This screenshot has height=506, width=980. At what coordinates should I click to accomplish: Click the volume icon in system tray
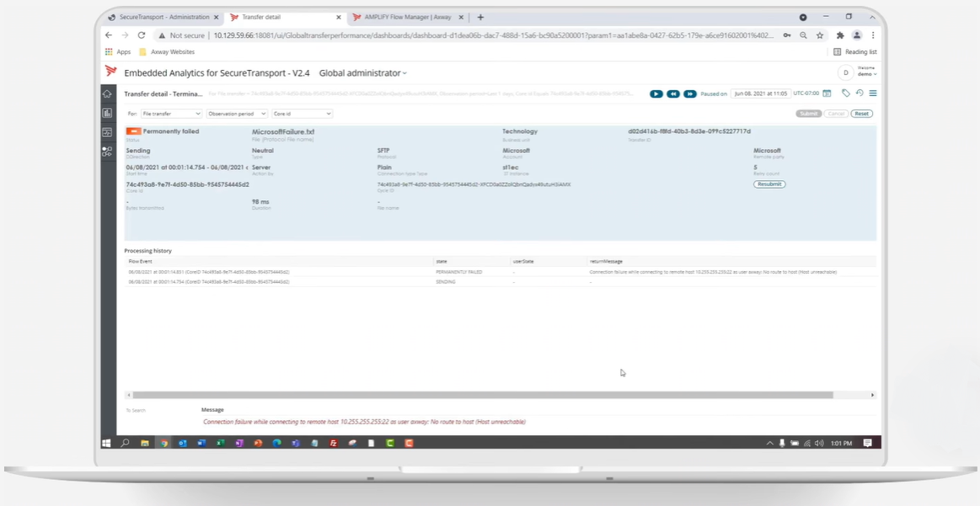pyautogui.click(x=819, y=443)
